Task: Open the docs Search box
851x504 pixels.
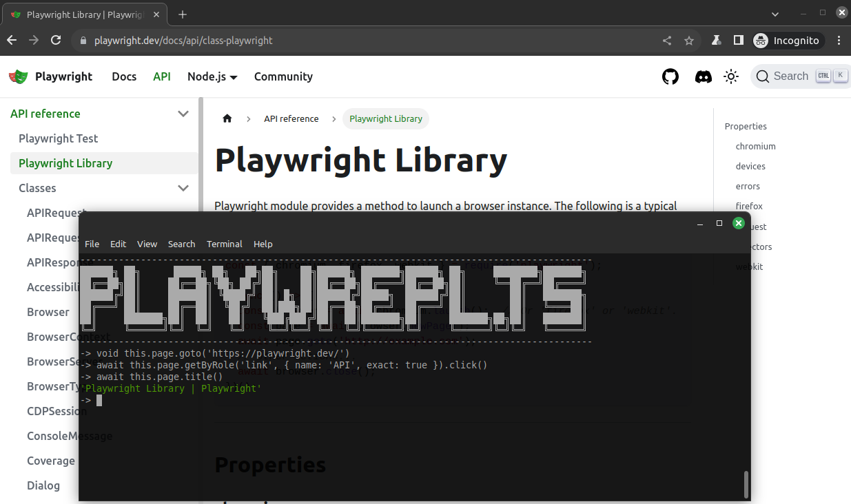Action: coord(800,76)
